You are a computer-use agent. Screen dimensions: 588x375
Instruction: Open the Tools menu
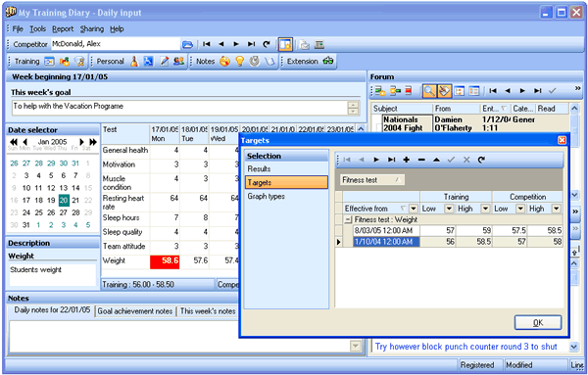pos(38,29)
